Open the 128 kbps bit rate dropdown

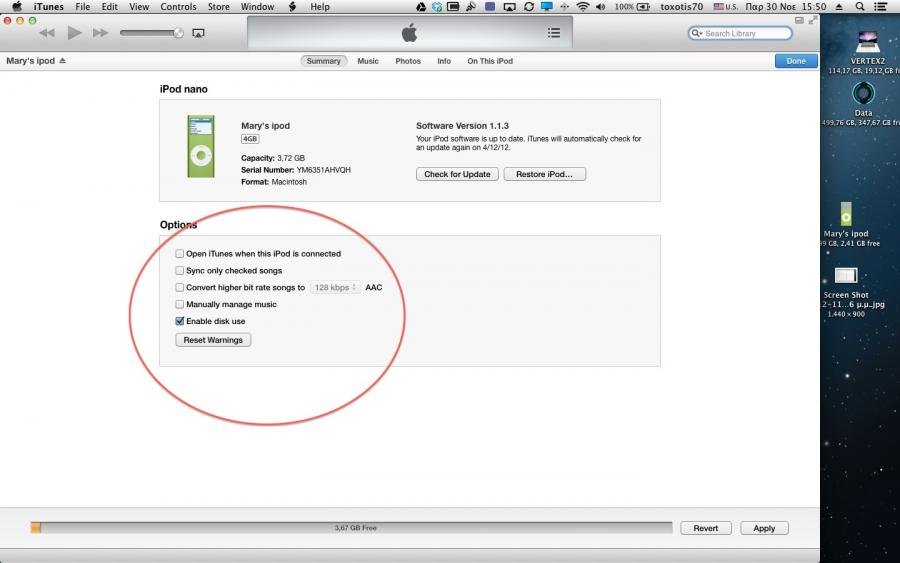[x=335, y=287]
